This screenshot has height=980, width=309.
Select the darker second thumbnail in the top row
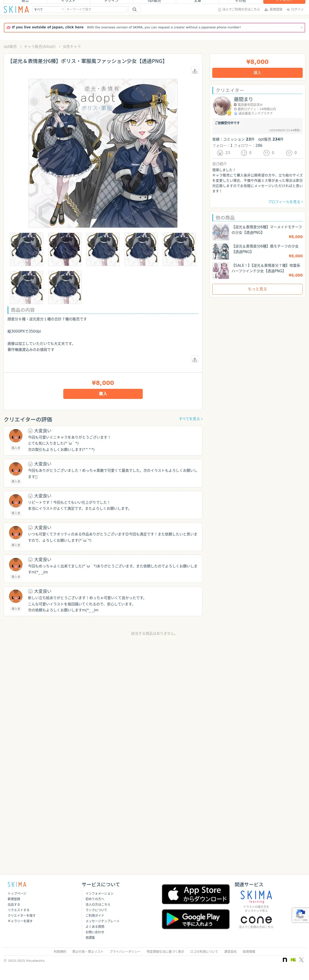coord(65,249)
